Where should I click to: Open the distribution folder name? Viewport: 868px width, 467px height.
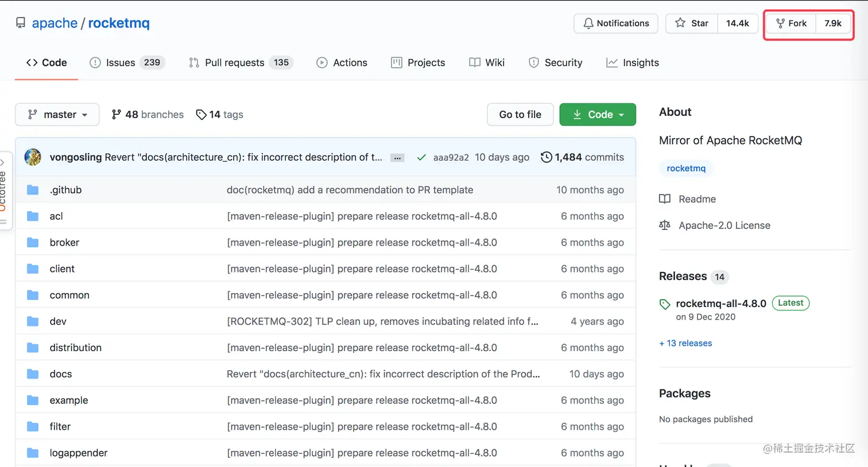point(76,348)
